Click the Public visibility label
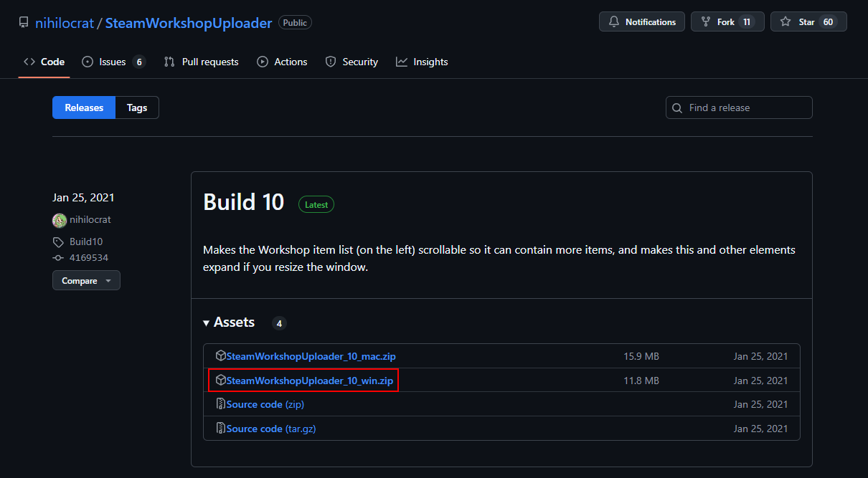Viewport: 868px width, 478px height. [x=295, y=23]
